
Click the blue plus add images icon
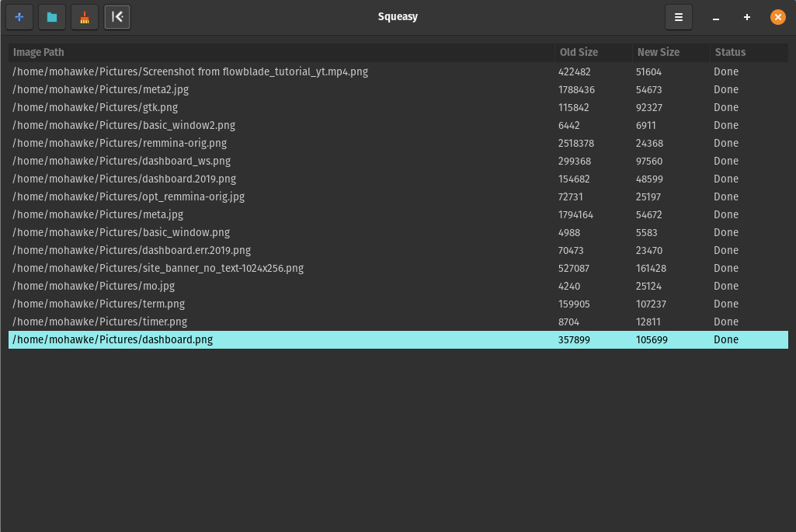point(19,17)
